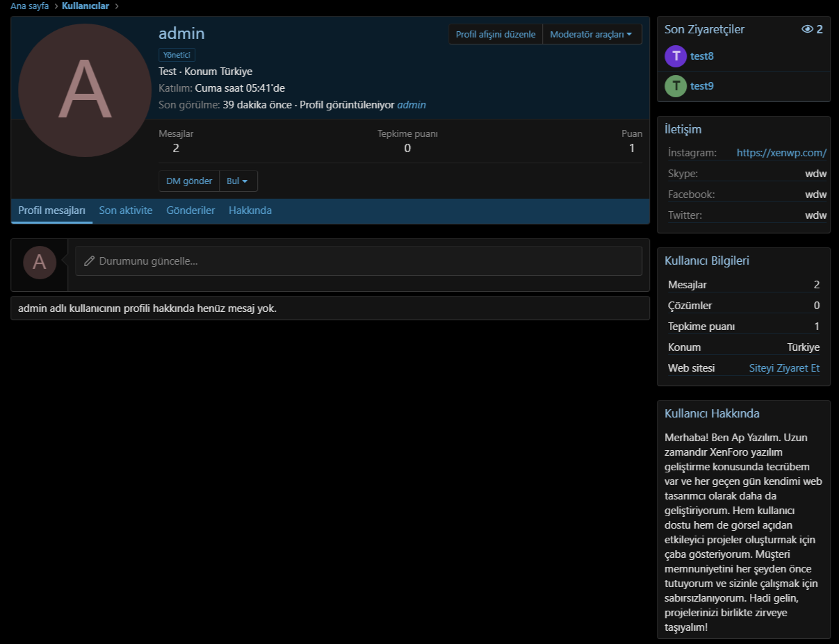
Task: Switch to Profil mesajları tab
Action: pyautogui.click(x=51, y=210)
